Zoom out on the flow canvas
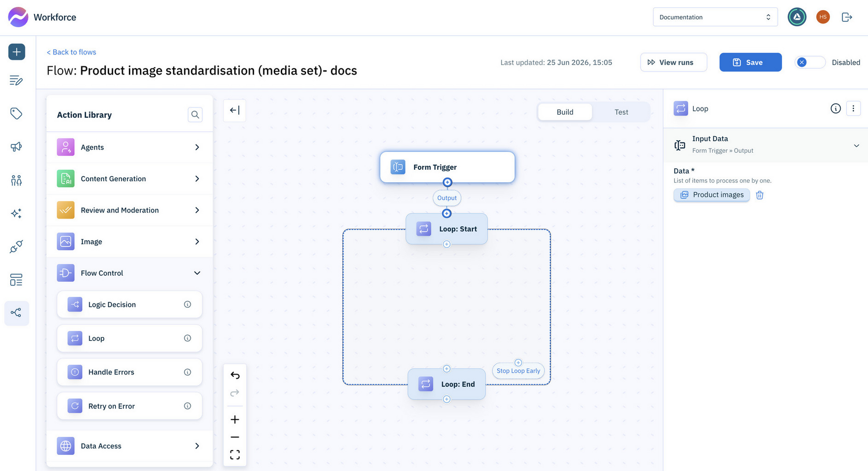Image resolution: width=868 pixels, height=471 pixels. click(x=235, y=437)
